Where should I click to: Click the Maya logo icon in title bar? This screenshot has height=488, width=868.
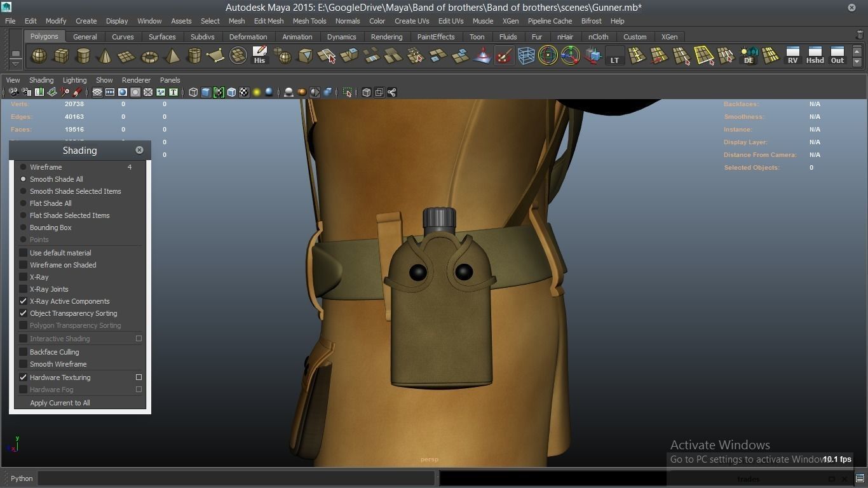coord(6,7)
